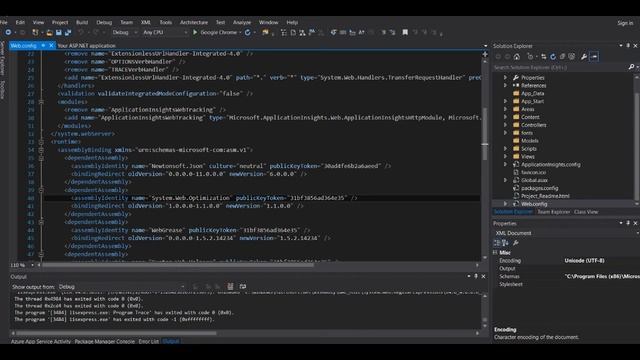Expand the App_Start folder

tap(505, 101)
